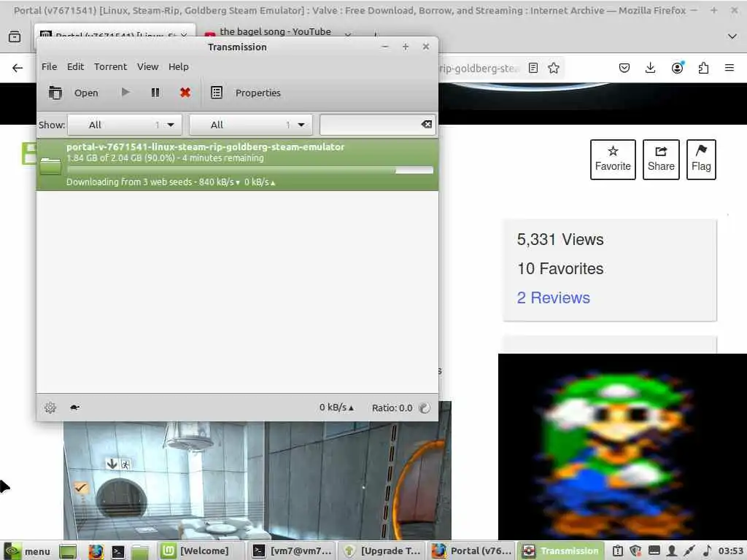Image resolution: width=747 pixels, height=560 pixels.
Task: Click the Properties label in Transmission
Action: click(x=258, y=93)
